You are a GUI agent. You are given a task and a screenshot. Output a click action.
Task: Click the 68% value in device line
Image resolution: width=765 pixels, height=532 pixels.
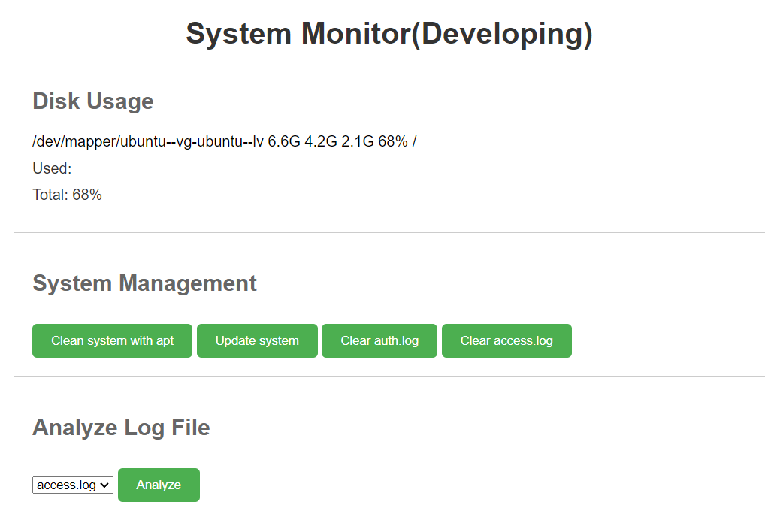click(393, 141)
